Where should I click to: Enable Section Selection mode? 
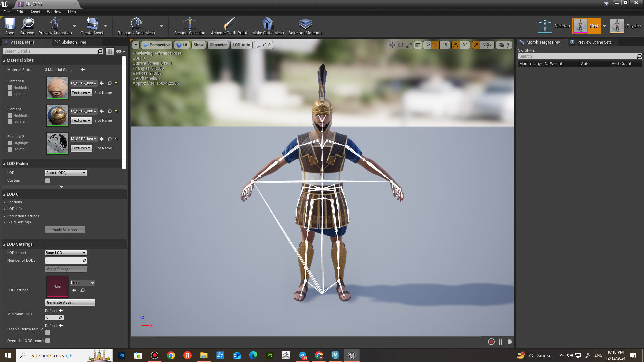click(190, 26)
